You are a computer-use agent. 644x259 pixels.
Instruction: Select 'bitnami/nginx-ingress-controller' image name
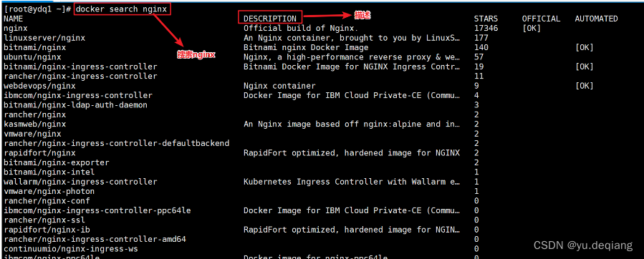tap(80, 67)
